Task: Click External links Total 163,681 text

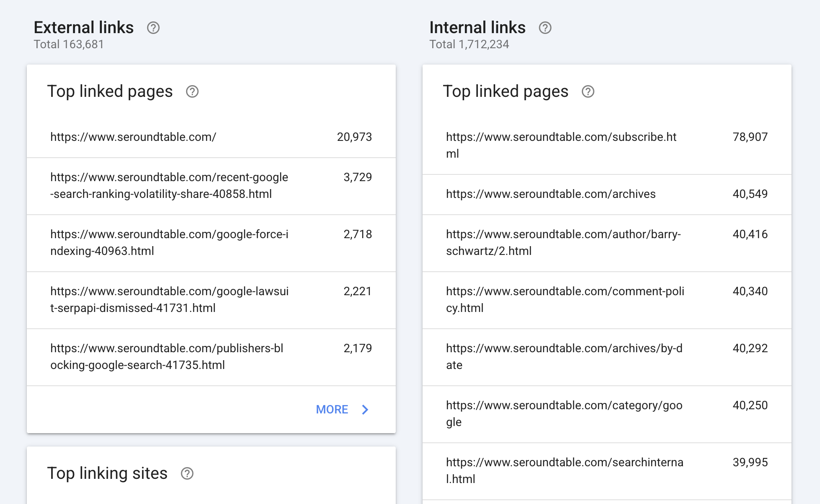Action: tap(69, 44)
